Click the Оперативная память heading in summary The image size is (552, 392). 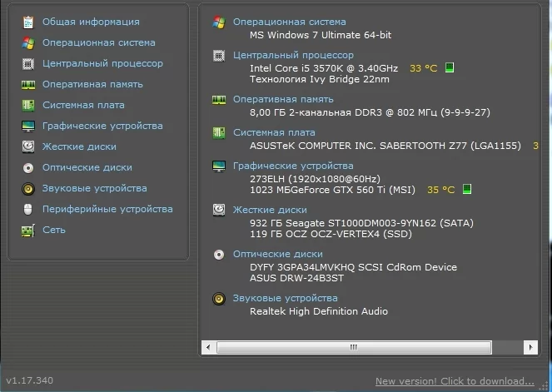tap(283, 99)
